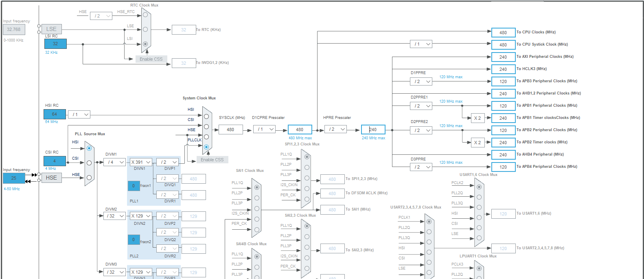The height and width of the screenshot is (279, 644).
Task: Click the CPU Clocks 480 MHz field
Action: (x=504, y=33)
